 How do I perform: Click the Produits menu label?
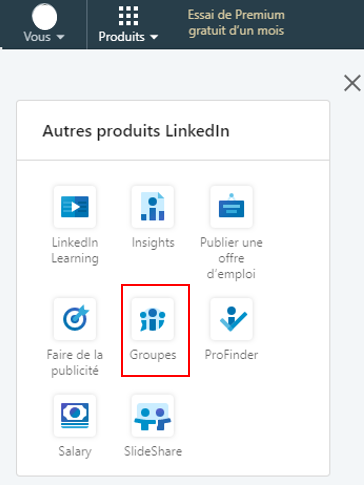click(x=121, y=37)
